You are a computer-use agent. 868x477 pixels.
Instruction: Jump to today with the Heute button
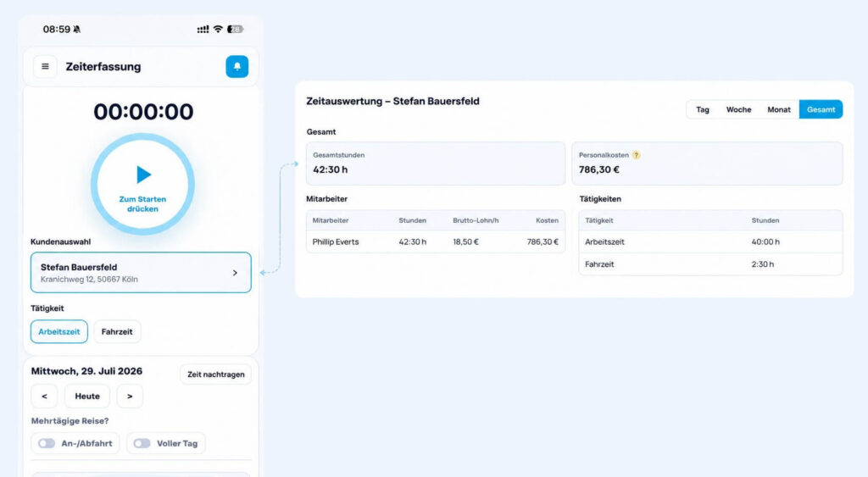click(x=87, y=397)
